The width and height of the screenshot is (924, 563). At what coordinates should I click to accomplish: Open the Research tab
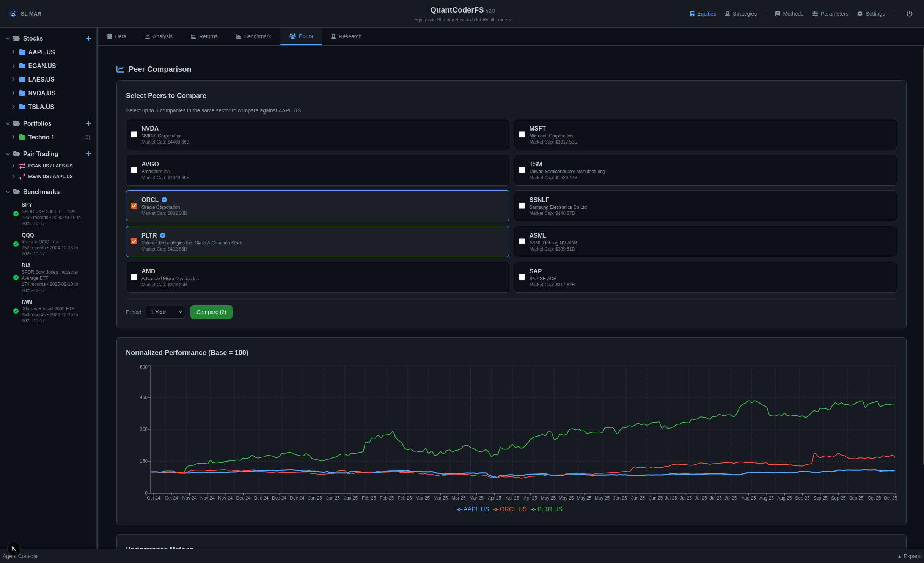(346, 36)
